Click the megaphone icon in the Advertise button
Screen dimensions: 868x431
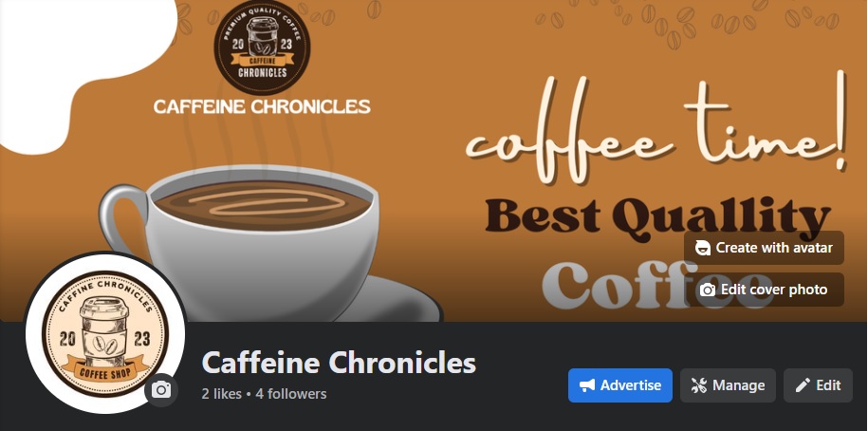coord(587,385)
